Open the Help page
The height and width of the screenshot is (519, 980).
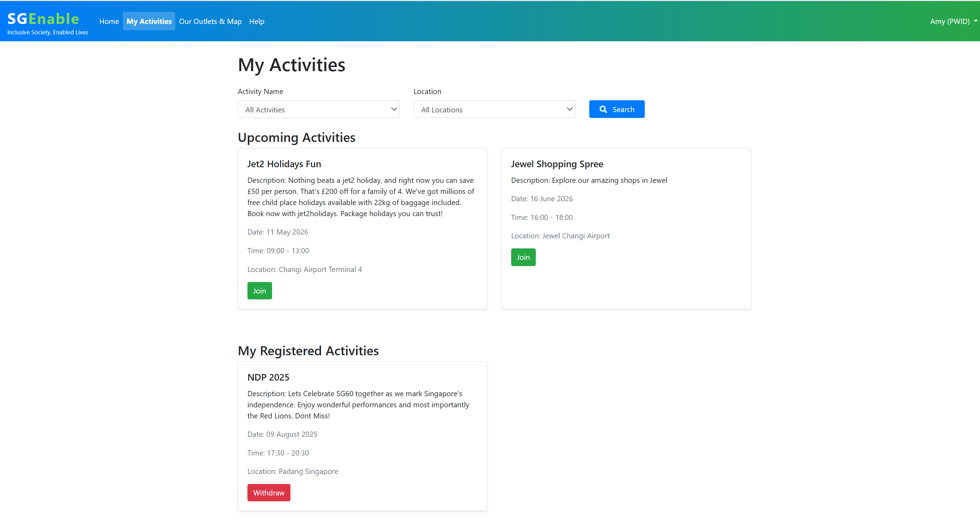click(256, 21)
